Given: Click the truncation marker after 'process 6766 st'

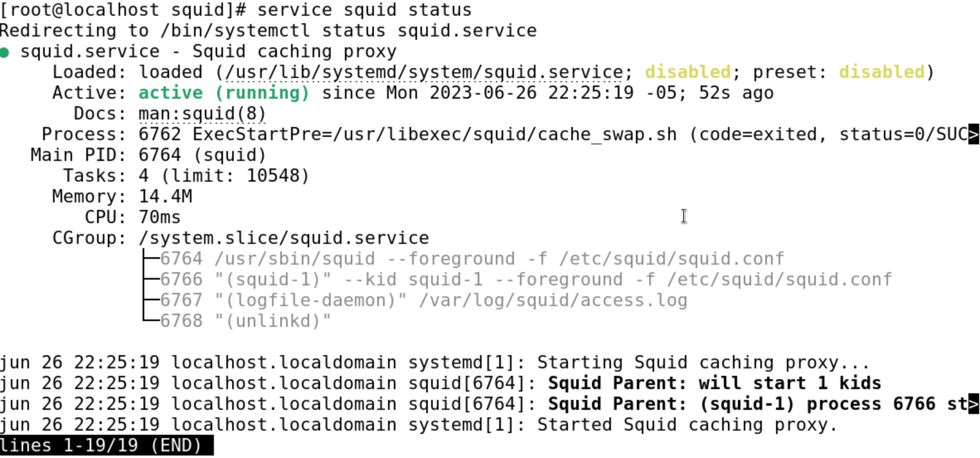Looking at the screenshot, I should [x=973, y=404].
